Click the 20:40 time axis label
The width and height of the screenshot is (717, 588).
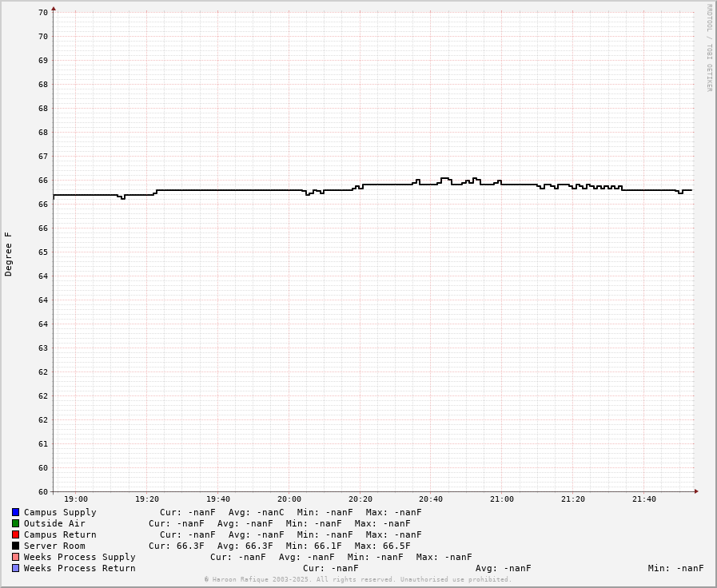pos(431,499)
